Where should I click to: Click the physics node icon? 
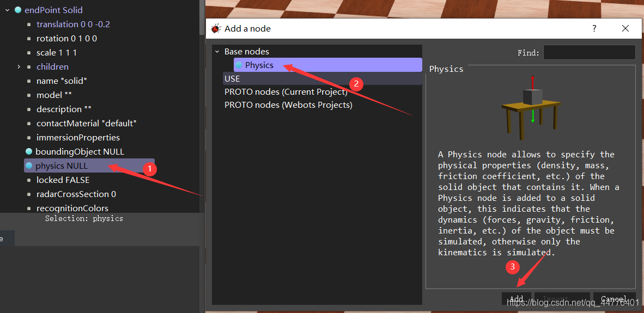pos(29,165)
